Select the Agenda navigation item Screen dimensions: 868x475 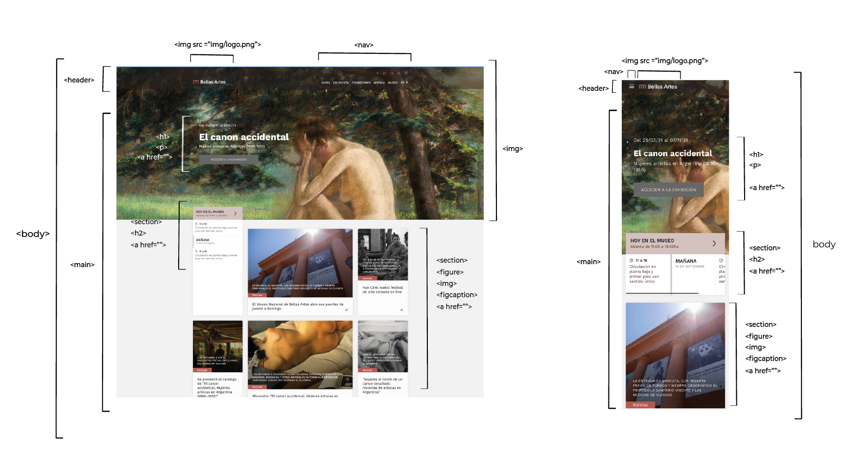pos(379,82)
